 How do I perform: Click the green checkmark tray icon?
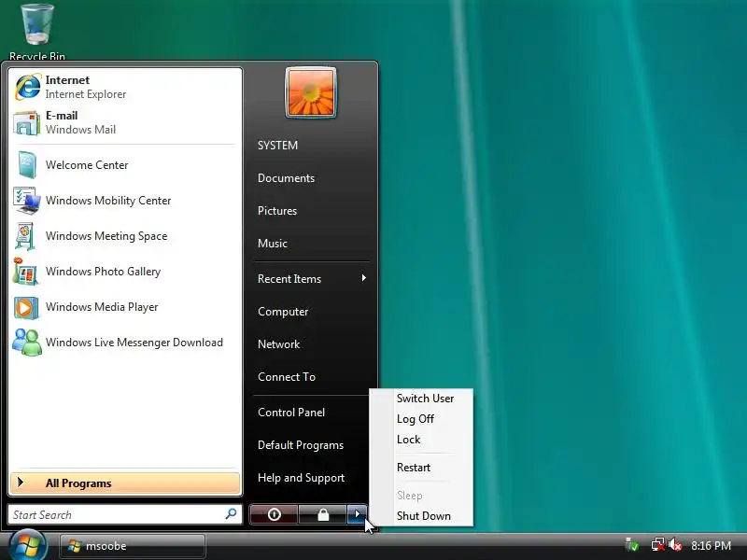pyautogui.click(x=632, y=545)
